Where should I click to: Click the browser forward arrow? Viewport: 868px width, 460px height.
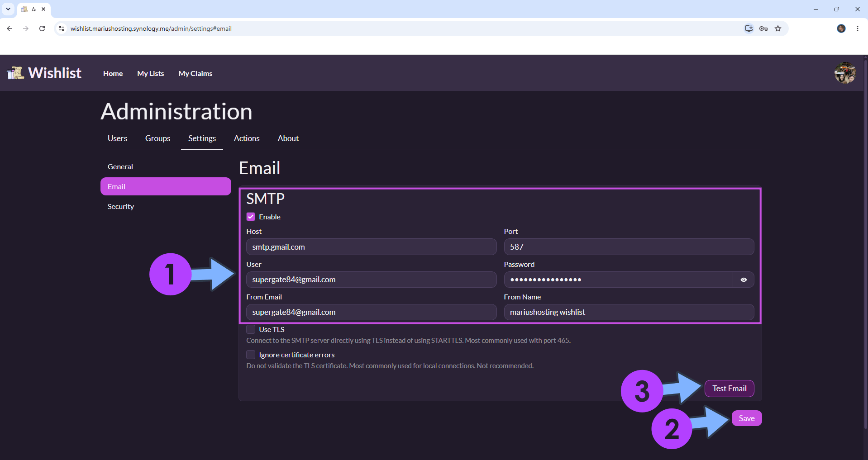(x=26, y=28)
